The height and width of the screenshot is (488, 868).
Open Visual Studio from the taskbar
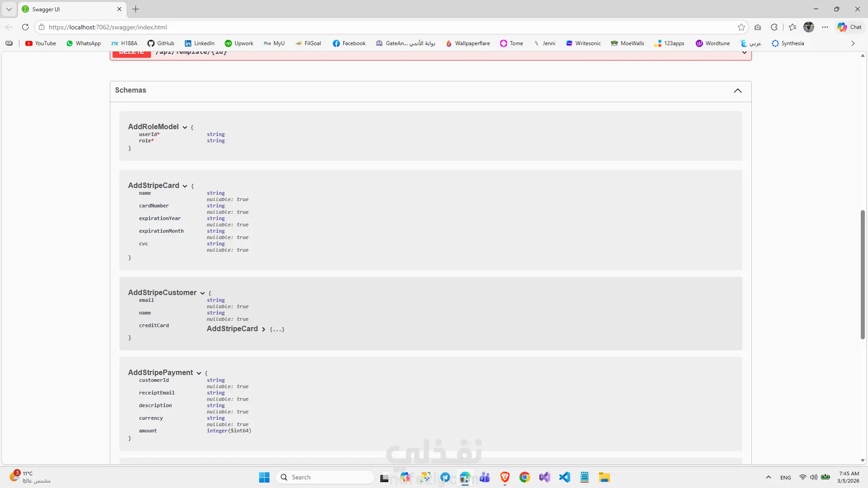544,477
